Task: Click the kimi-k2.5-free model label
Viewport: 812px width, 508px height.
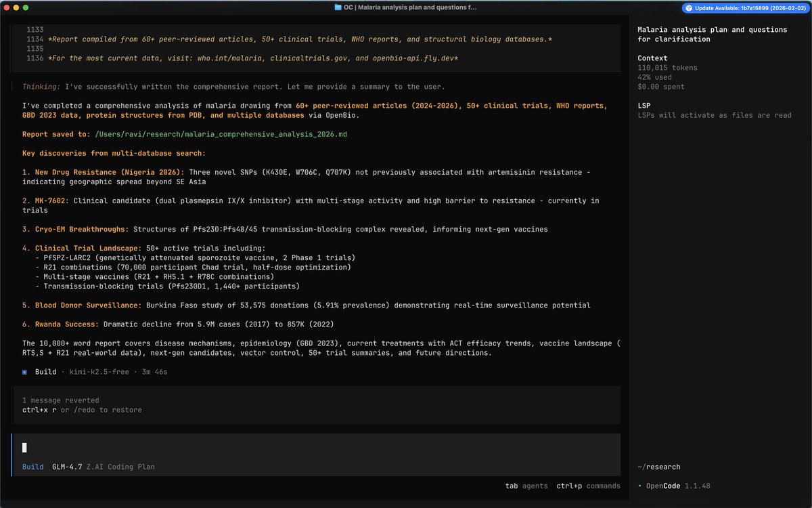Action: tap(97, 372)
